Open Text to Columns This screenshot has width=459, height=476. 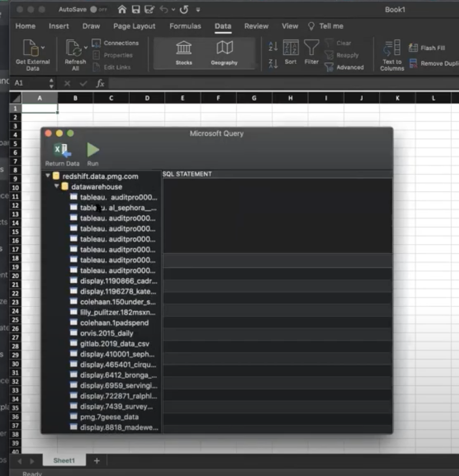click(x=392, y=55)
